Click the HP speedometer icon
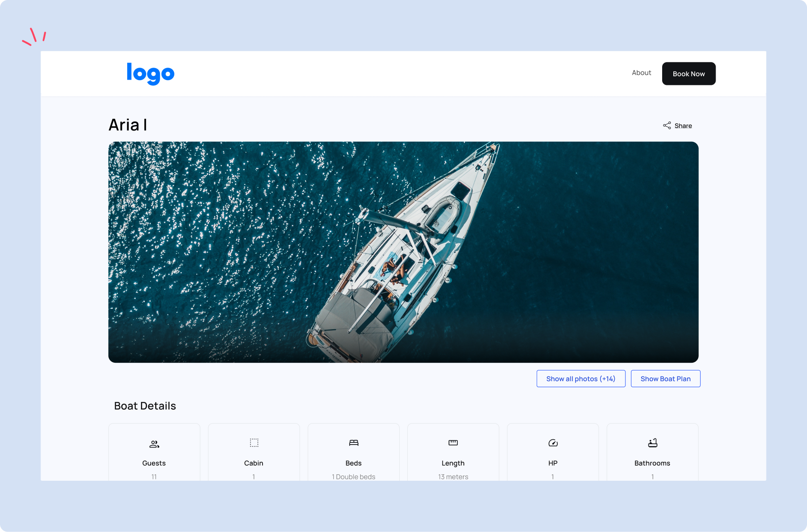Viewport: 807px width, 532px height. pyautogui.click(x=553, y=443)
